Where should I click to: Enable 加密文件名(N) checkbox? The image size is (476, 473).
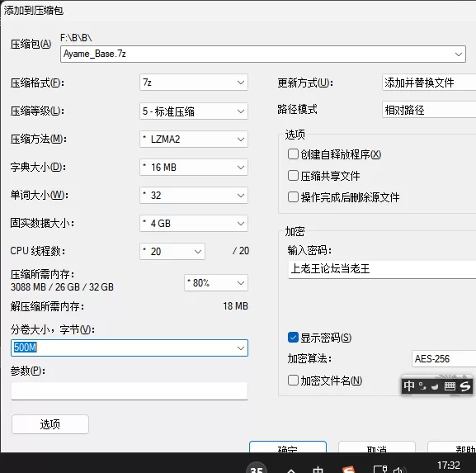(293, 380)
